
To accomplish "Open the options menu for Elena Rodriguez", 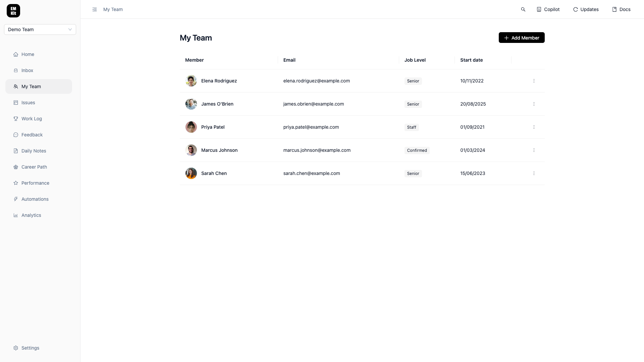I will point(534,81).
